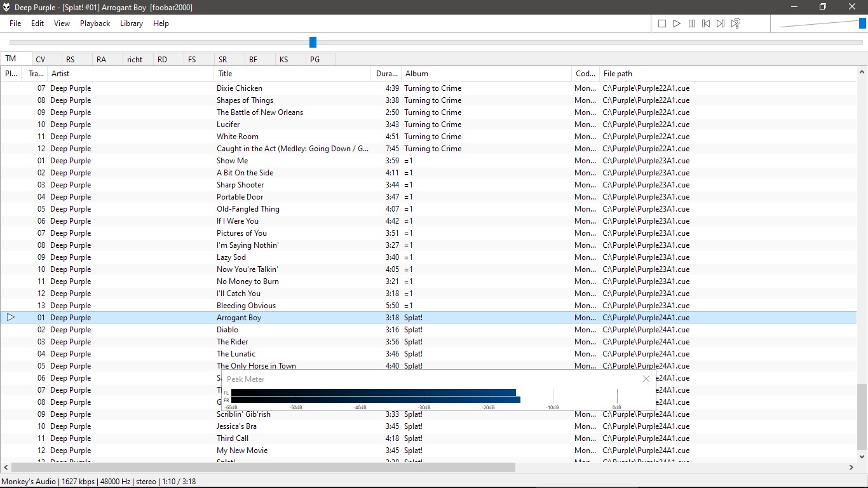Open the View menu
The image size is (868, 488).
pos(62,24)
